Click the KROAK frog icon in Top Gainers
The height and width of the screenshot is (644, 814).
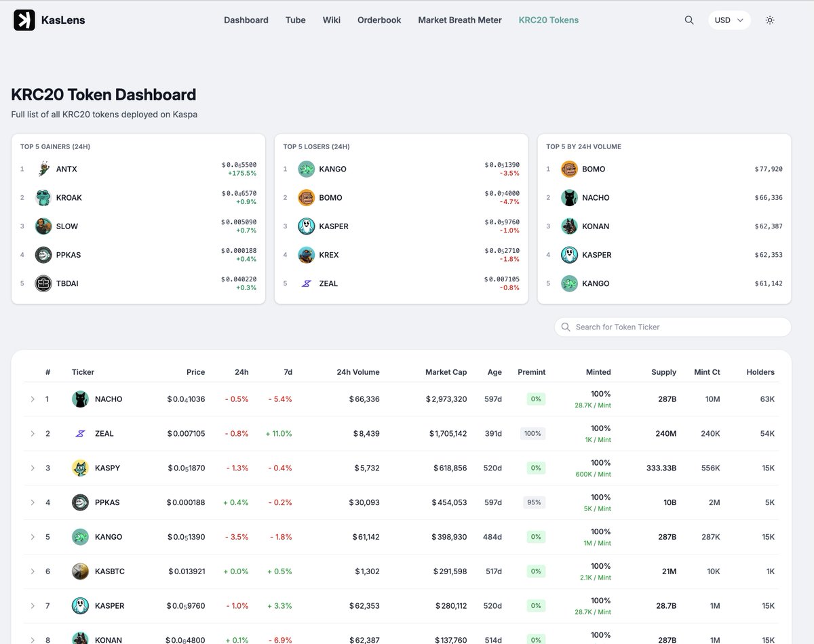[43, 197]
